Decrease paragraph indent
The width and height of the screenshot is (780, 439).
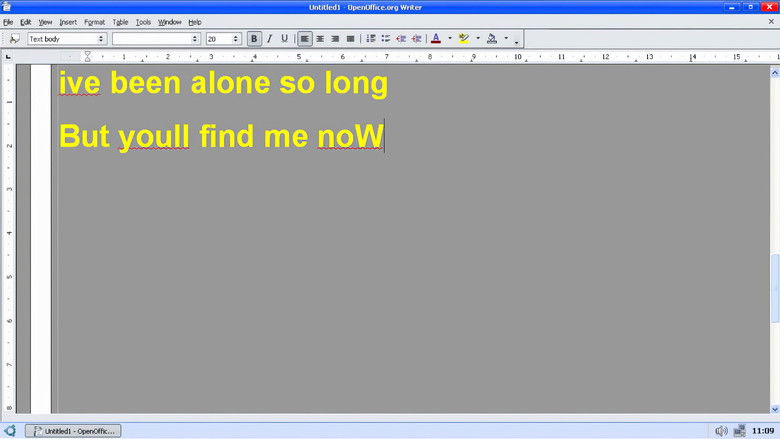point(401,39)
